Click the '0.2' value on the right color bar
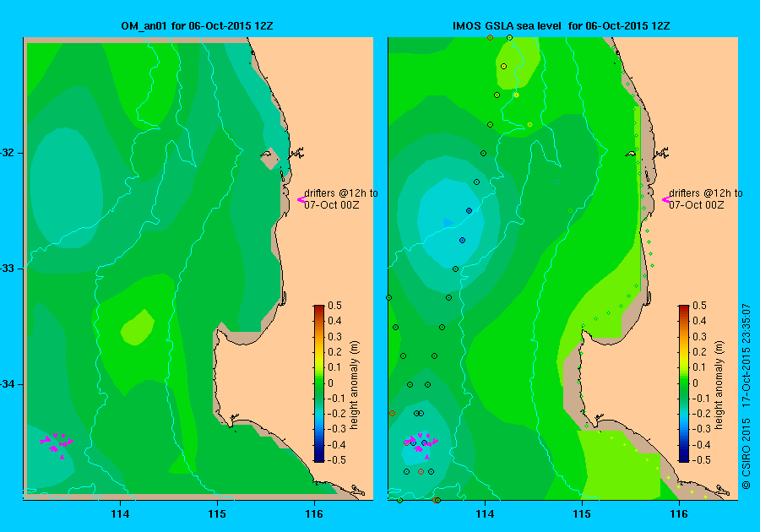Viewport: 760px width, 532px height. tap(699, 352)
